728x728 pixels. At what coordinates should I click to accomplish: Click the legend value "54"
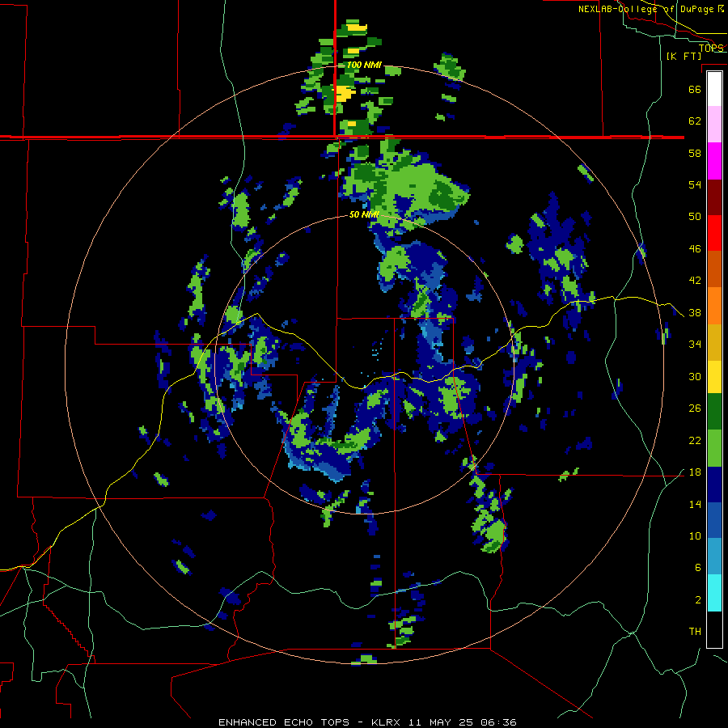(695, 184)
